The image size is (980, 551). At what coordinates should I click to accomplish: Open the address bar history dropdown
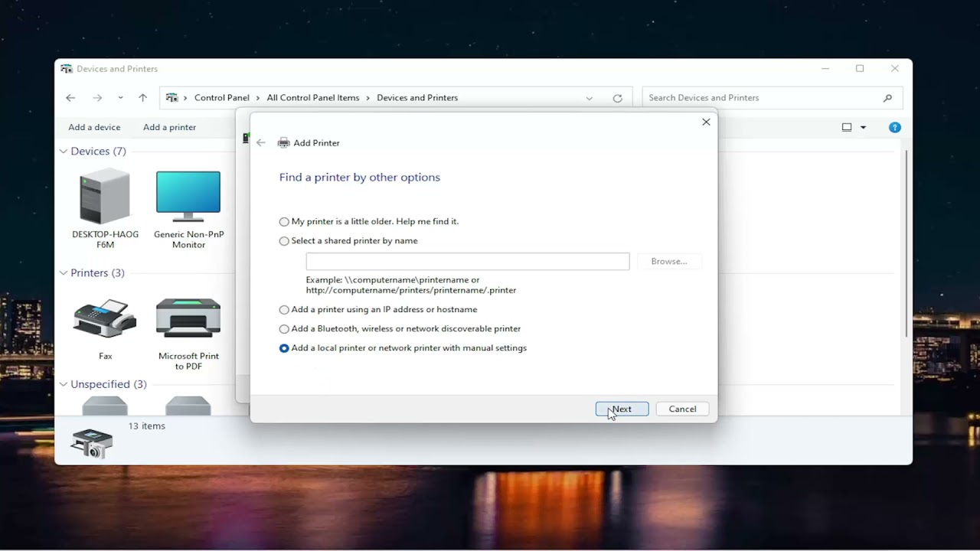(x=589, y=98)
